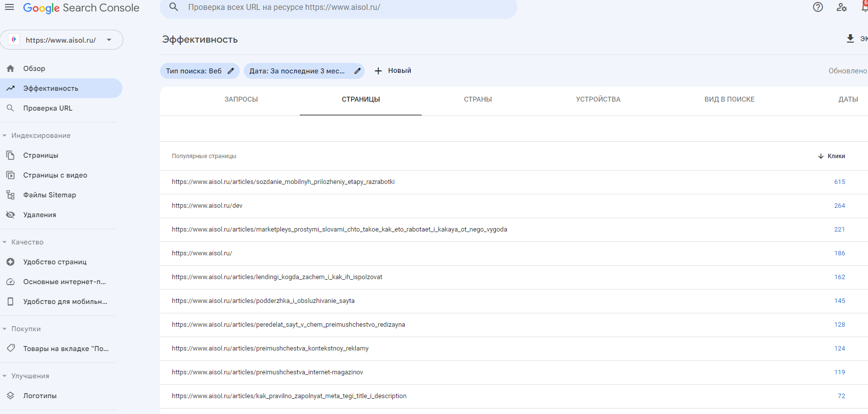868x414 pixels.
Task: Edit the date range filter pencil
Action: tap(357, 71)
